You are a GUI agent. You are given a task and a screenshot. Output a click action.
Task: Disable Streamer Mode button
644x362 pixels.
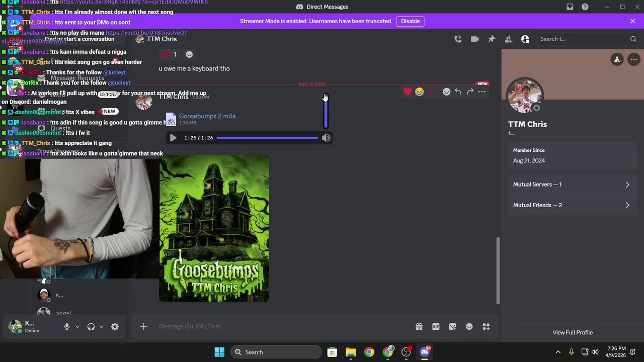tap(411, 21)
